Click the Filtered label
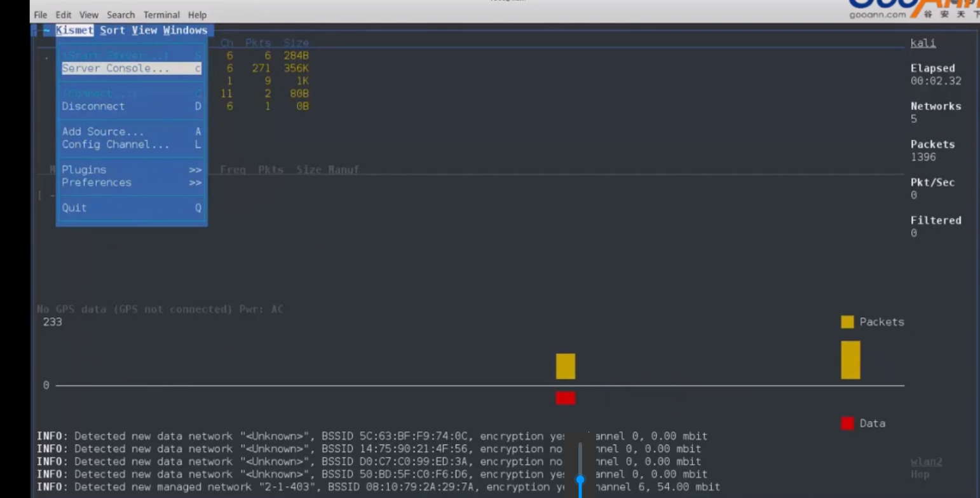This screenshot has height=498, width=980. coord(936,221)
